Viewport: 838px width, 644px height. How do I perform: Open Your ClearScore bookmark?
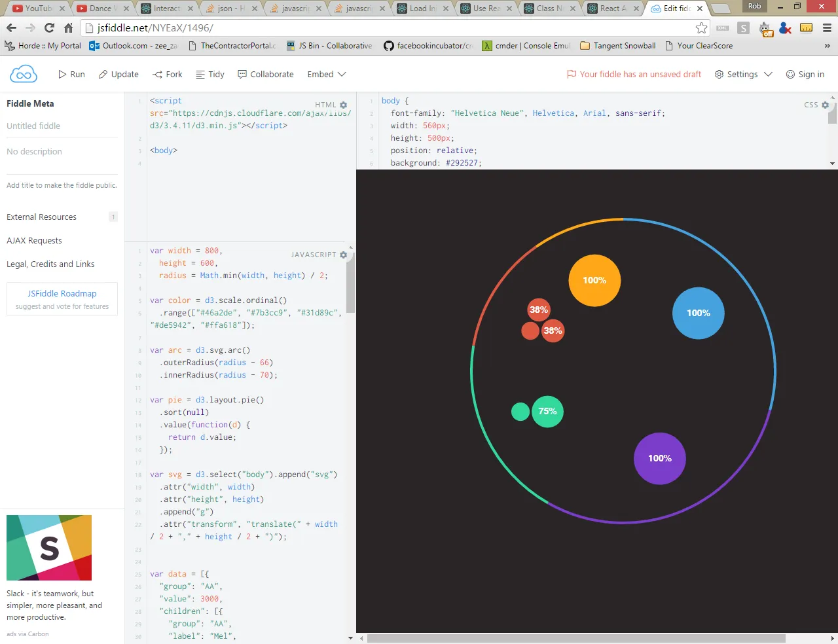tap(699, 46)
